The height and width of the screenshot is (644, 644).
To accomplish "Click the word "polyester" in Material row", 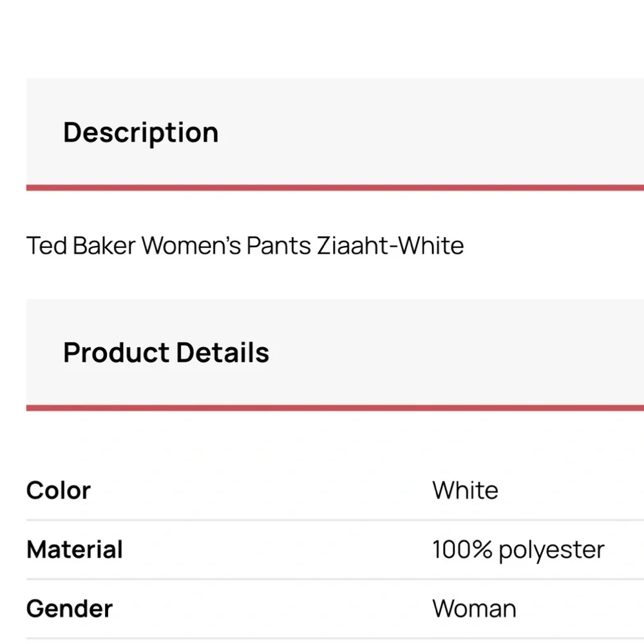I will click(552, 551).
